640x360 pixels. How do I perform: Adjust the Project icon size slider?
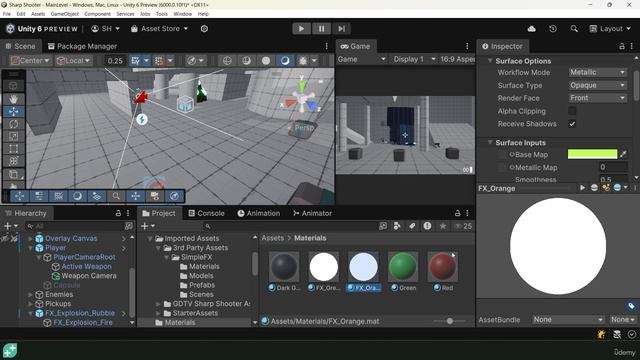point(449,321)
